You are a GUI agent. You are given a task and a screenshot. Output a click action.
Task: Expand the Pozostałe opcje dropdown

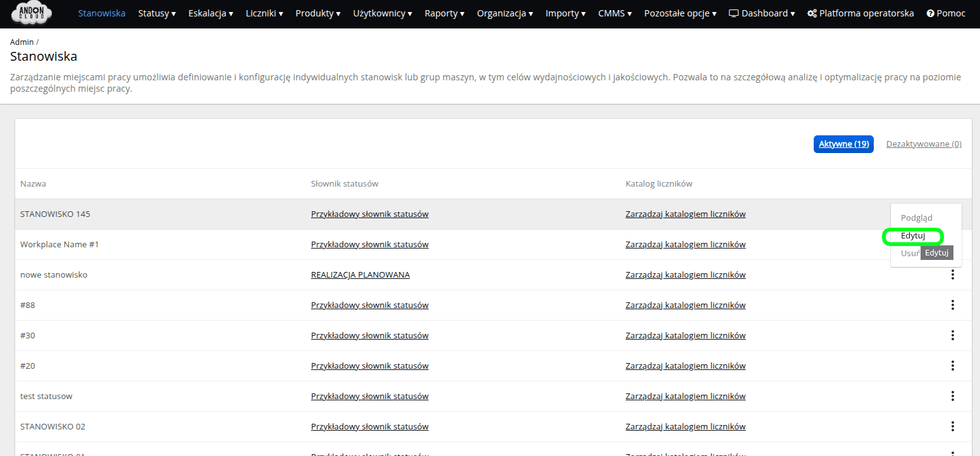679,13
